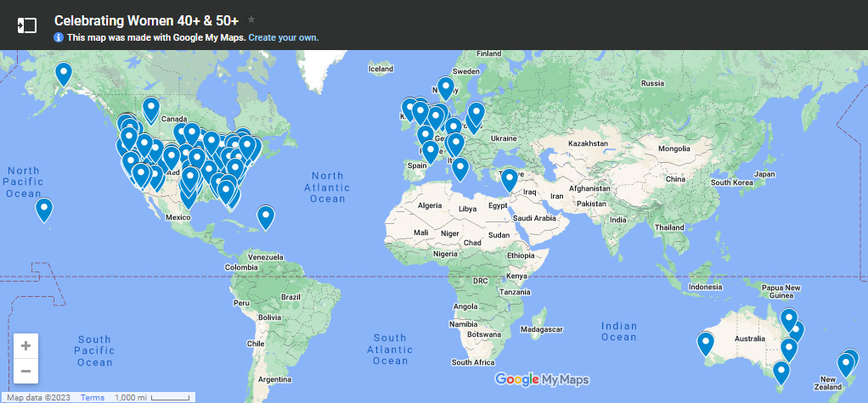Click the 'Algeria' country label
The width and height of the screenshot is (868, 403).
(x=430, y=205)
